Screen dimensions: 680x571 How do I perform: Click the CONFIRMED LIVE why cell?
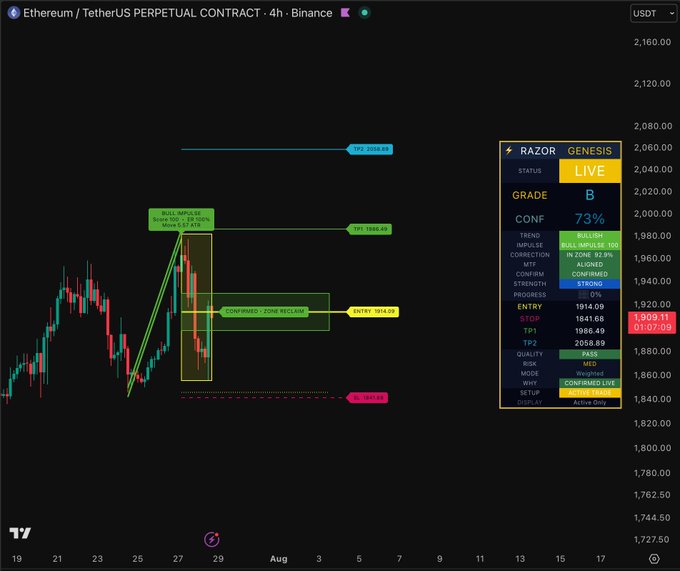coord(589,383)
